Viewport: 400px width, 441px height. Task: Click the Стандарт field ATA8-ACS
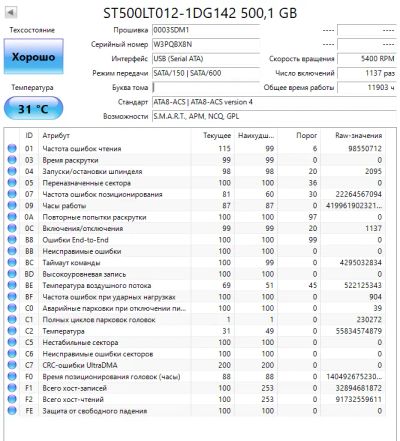click(274, 102)
